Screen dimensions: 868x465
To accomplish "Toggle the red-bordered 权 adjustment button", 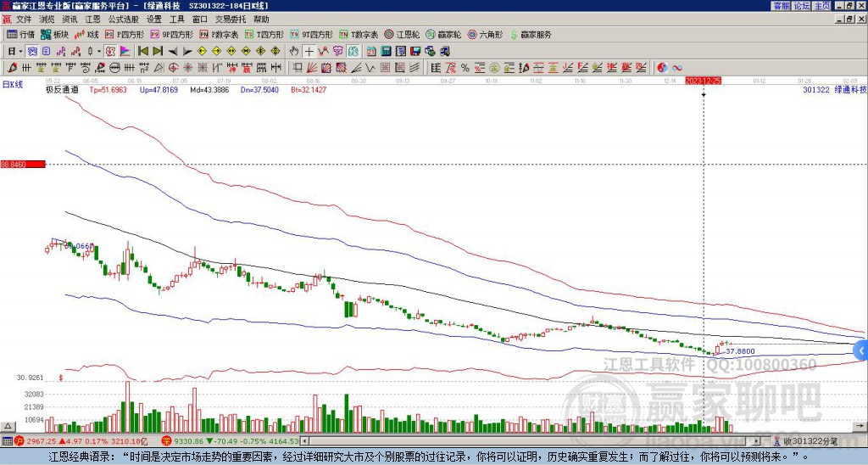I will [110, 51].
